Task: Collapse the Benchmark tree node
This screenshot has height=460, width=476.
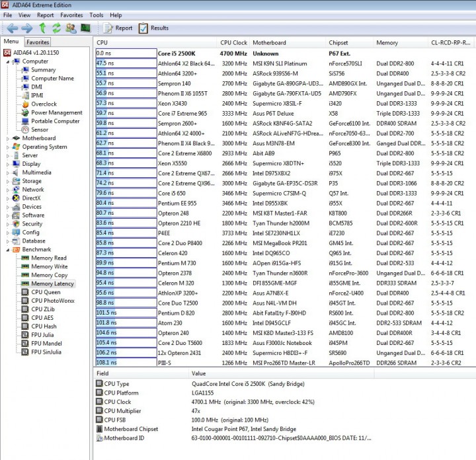Action: point(8,250)
